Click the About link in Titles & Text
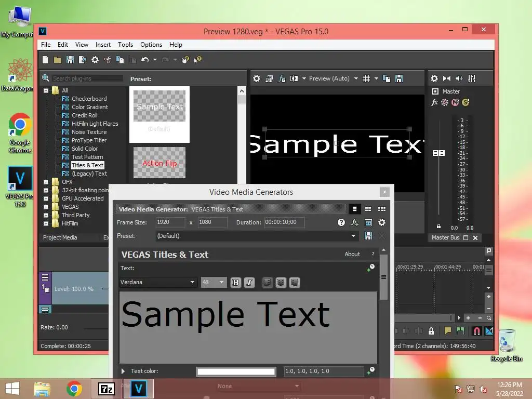 coord(352,254)
